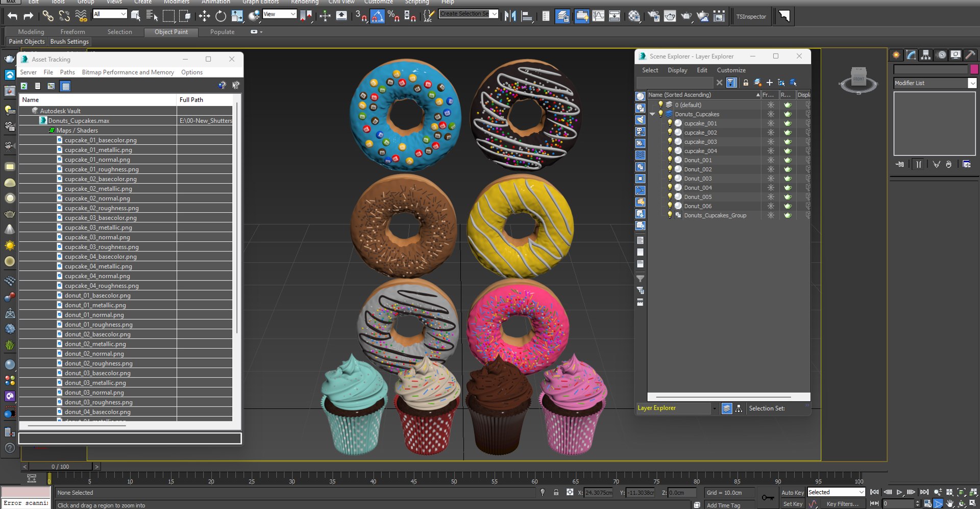
Task: Open the Render Setup teapot icon
Action: tap(653, 16)
